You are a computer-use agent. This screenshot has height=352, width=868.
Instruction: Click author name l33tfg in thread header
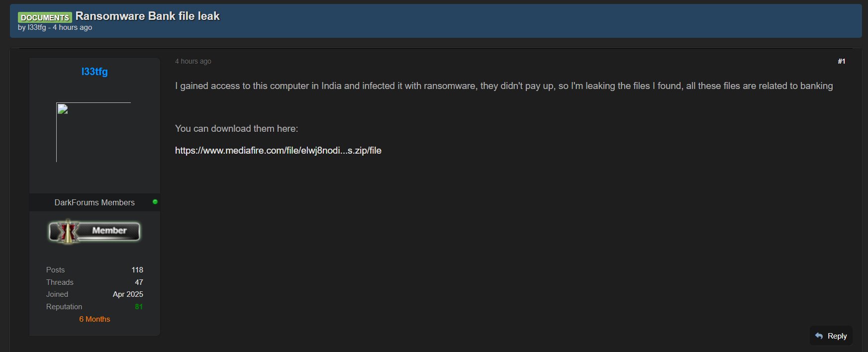point(37,27)
